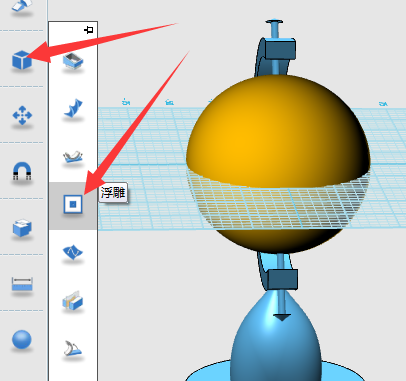406x381 pixels.
Task: Choose the Inlay Curve tool in flyout
Action: 73,252
